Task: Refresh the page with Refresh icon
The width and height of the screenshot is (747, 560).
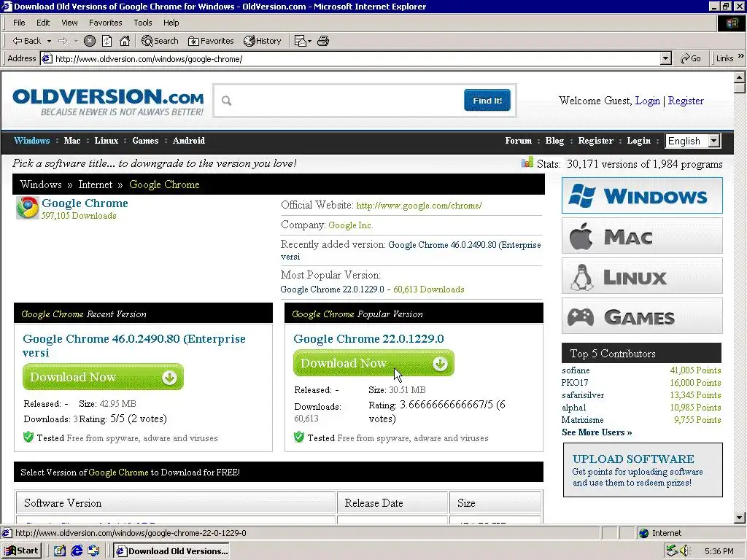Action: 107,41
